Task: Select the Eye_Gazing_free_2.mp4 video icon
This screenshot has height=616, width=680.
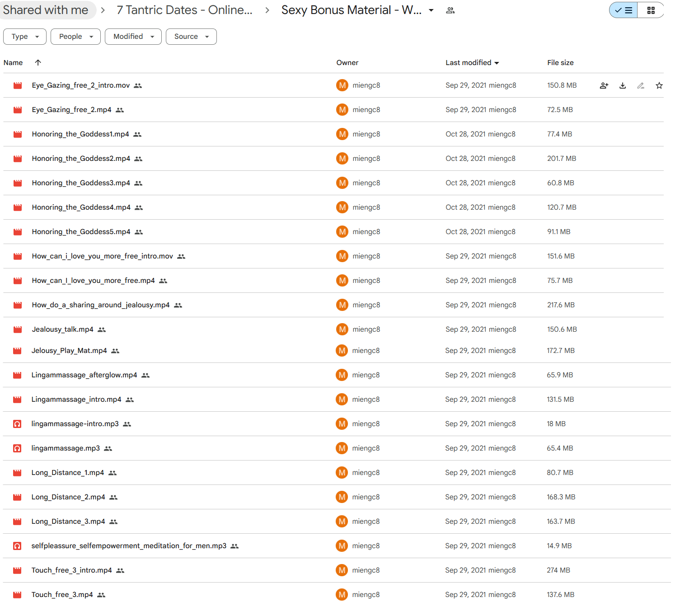Action: pos(18,110)
